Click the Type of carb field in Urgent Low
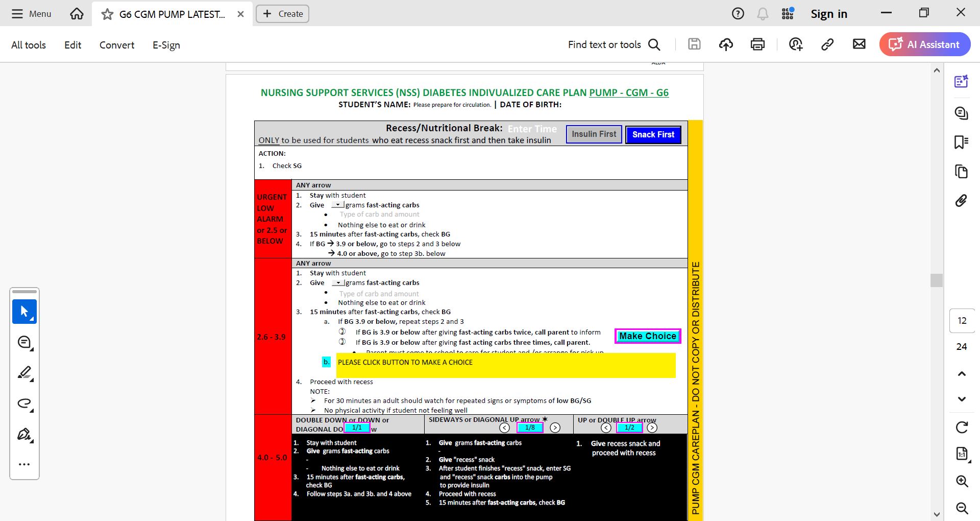 [379, 215]
